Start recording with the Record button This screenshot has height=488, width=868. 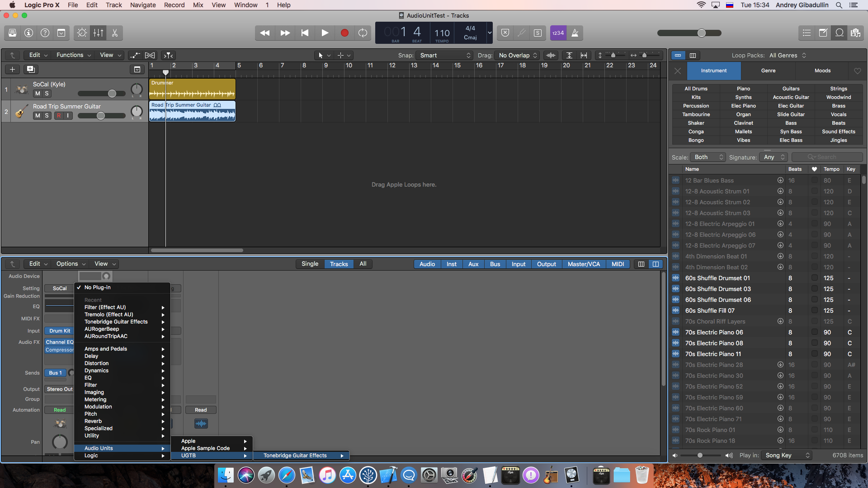[344, 33]
